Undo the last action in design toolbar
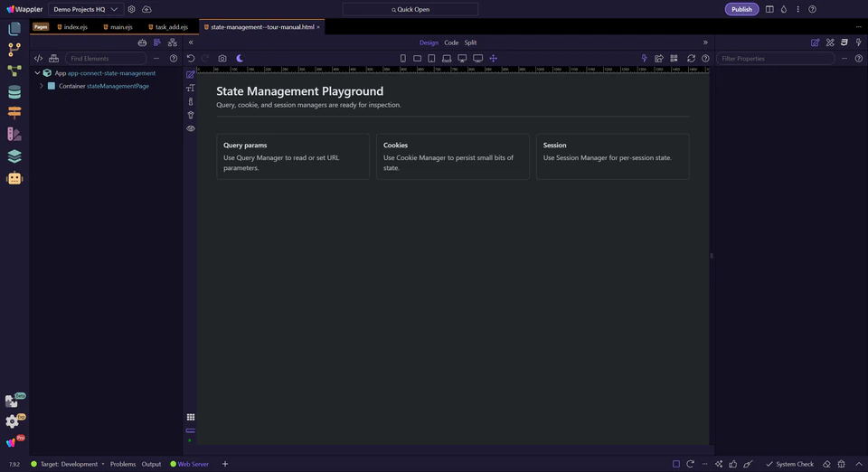Image resolution: width=868 pixels, height=472 pixels. tap(191, 58)
